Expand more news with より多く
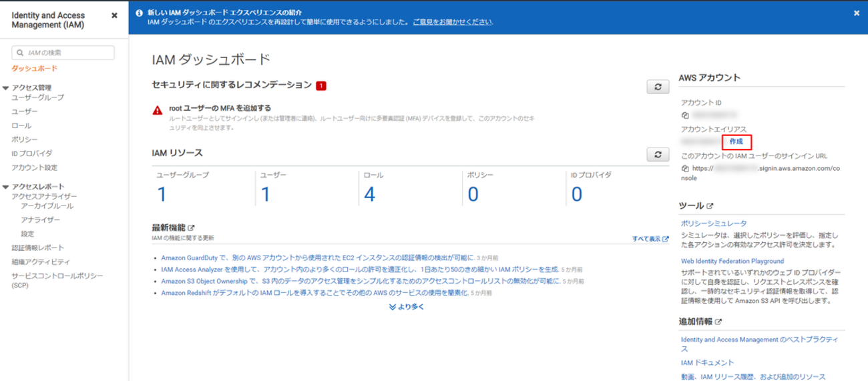 [x=406, y=307]
